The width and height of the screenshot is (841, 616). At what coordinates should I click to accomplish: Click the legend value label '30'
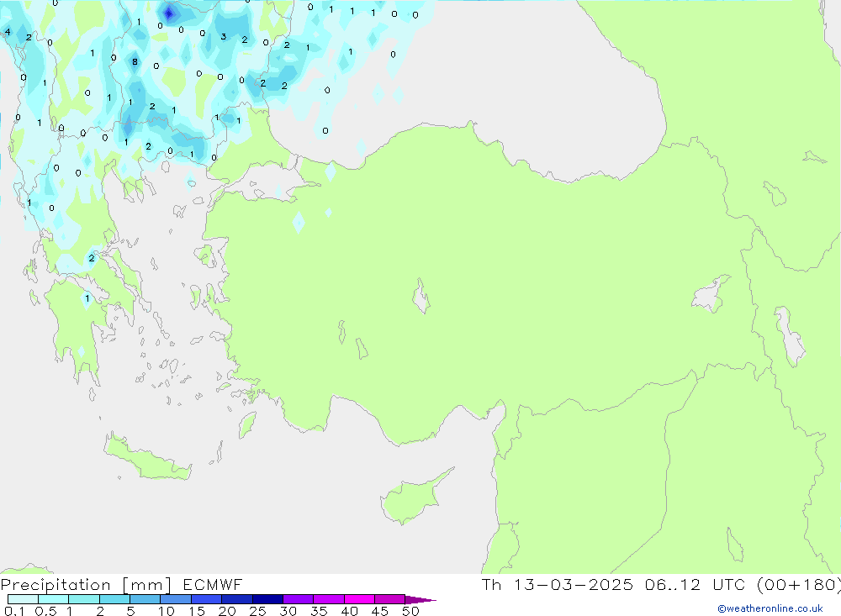pyautogui.click(x=288, y=611)
